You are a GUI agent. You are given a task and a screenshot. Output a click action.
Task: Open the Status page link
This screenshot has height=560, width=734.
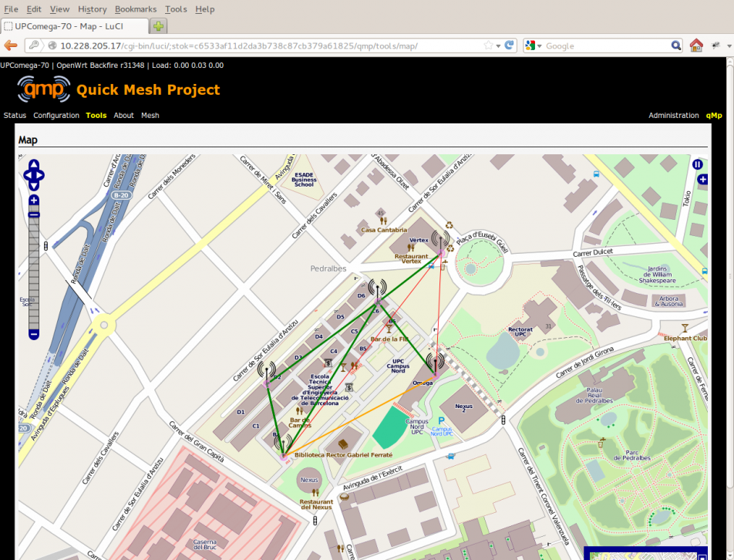(x=15, y=115)
